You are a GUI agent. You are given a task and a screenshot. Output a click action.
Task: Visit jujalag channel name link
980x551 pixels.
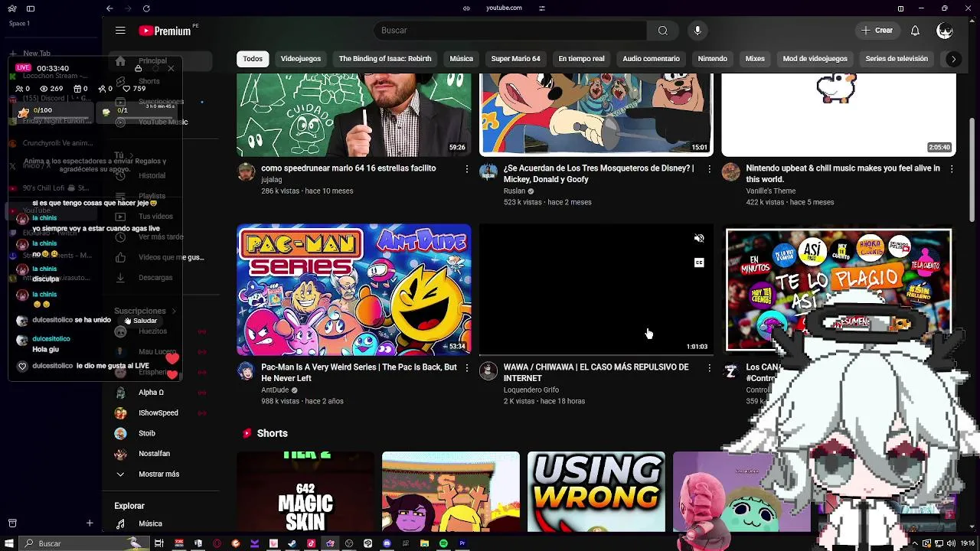272,180
